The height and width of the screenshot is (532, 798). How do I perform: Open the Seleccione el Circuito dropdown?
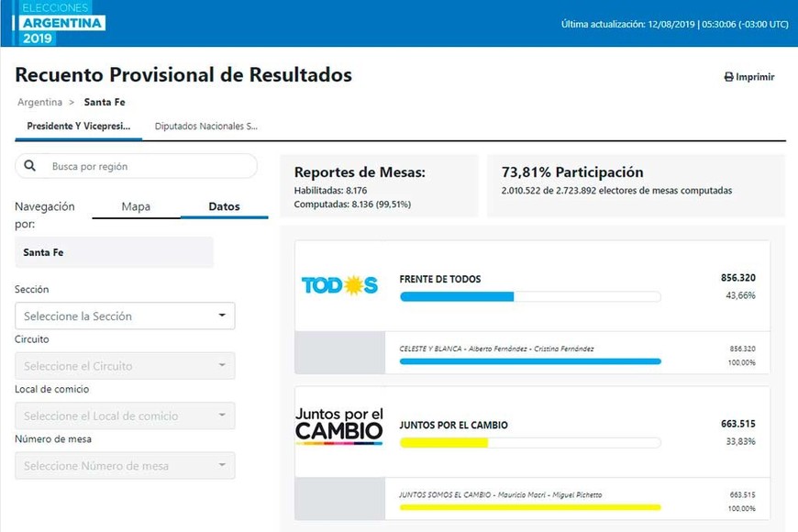[x=124, y=366]
